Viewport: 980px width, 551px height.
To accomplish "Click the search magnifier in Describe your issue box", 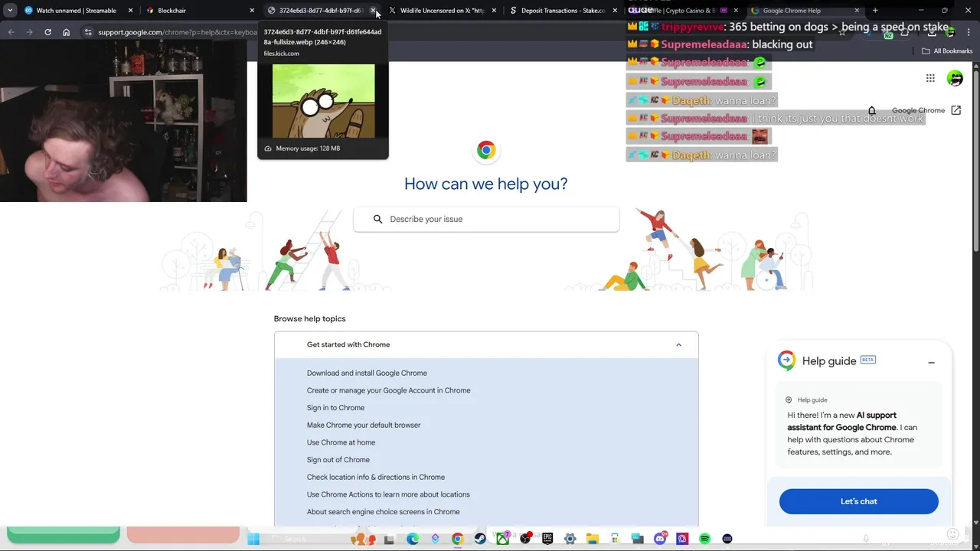I will pos(377,219).
